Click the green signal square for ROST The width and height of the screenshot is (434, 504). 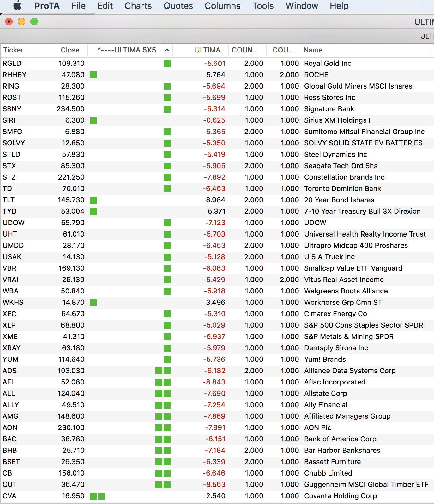pyautogui.click(x=167, y=98)
